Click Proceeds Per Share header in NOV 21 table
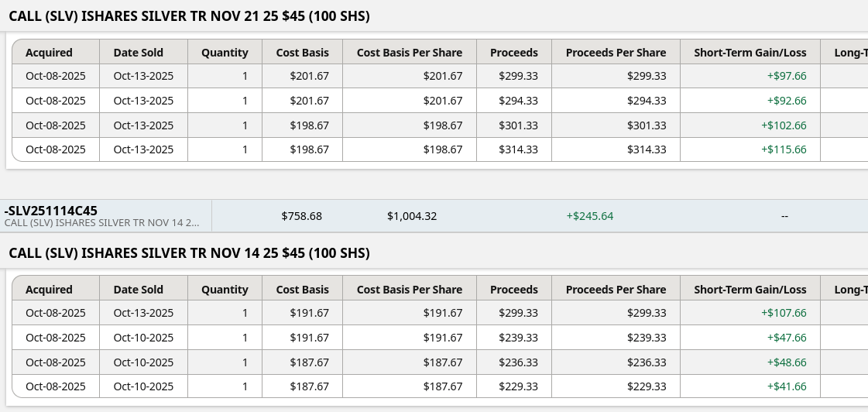This screenshot has height=412, width=868. coord(616,53)
